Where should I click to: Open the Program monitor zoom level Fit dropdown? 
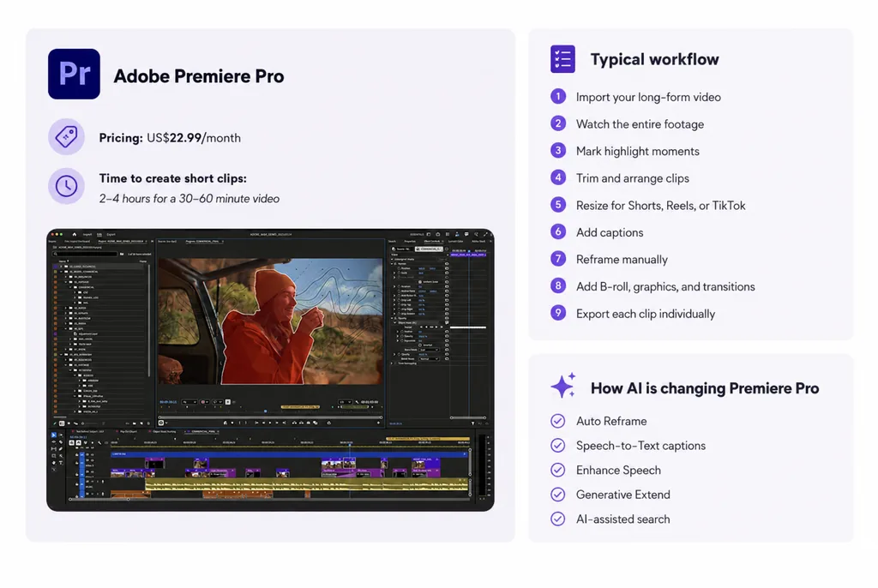point(189,402)
